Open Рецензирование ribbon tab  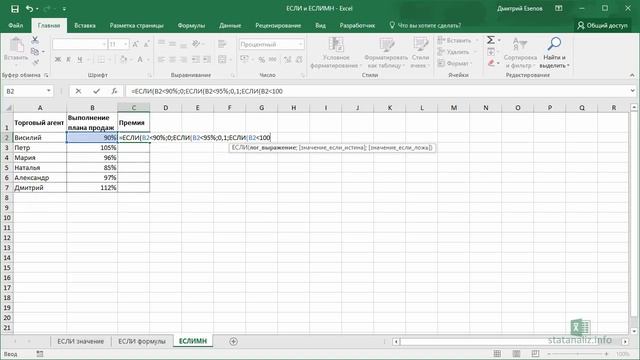[278, 25]
